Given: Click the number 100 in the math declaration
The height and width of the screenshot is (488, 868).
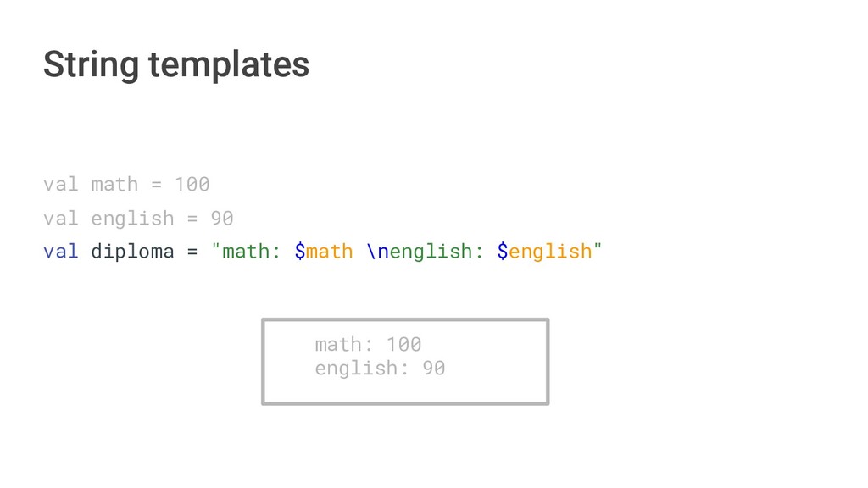Looking at the screenshot, I should [x=192, y=184].
